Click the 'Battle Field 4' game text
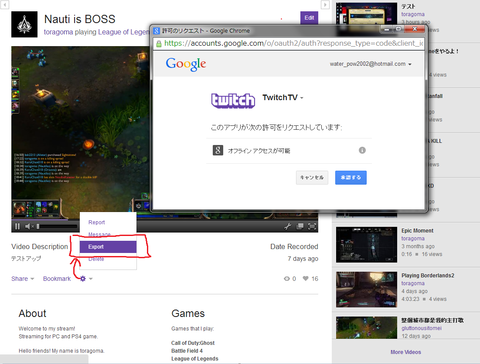The height and width of the screenshot is (364, 480). (x=187, y=351)
